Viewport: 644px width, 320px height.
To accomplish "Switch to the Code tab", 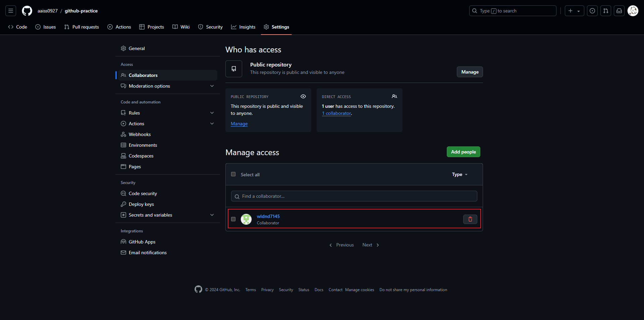I will [17, 27].
